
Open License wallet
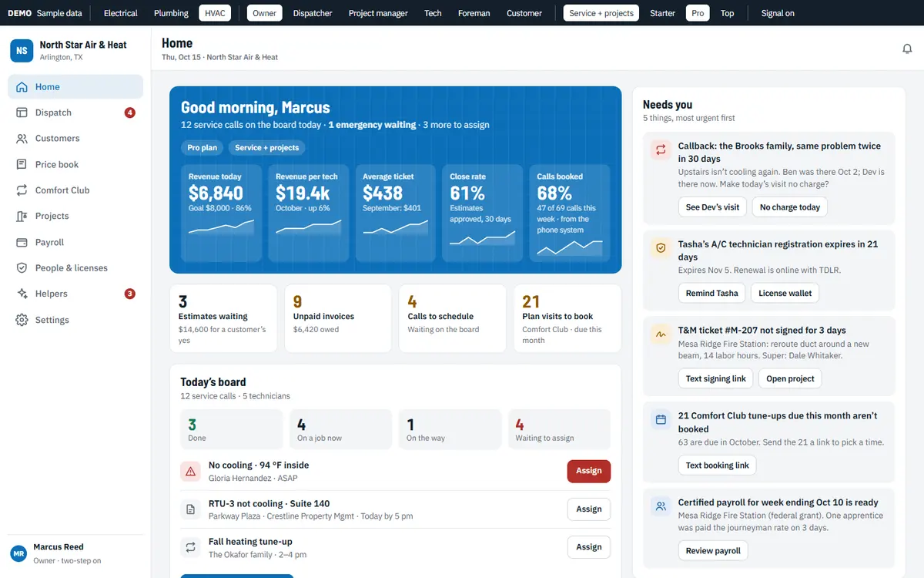[x=785, y=293]
